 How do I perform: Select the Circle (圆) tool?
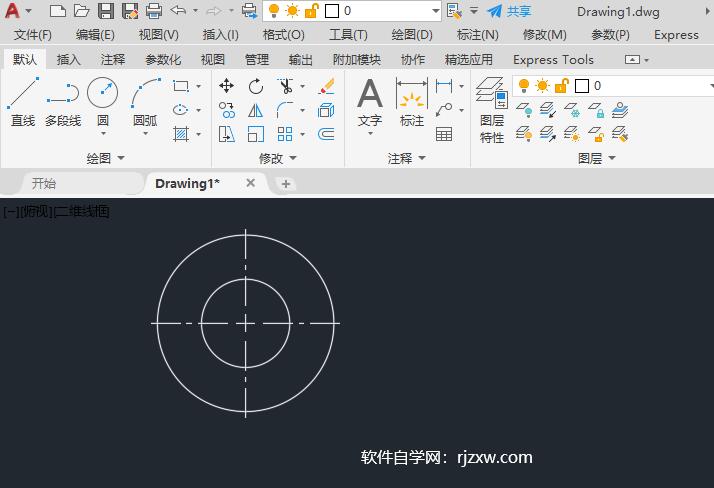(x=103, y=101)
